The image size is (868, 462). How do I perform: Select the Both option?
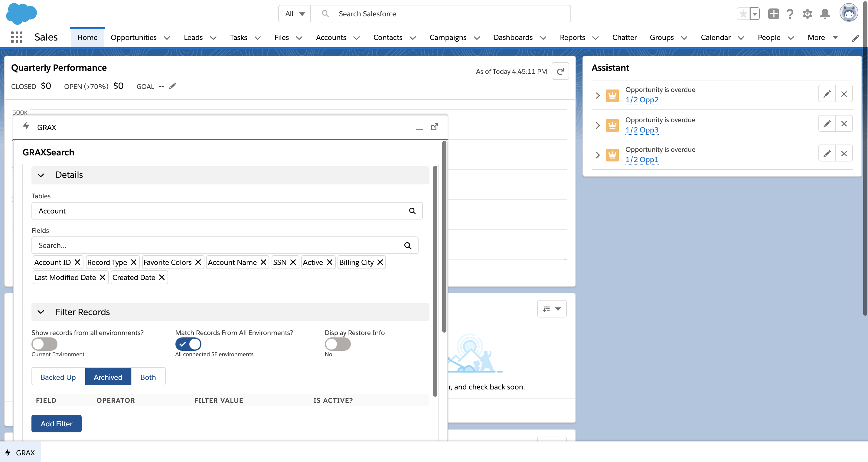pyautogui.click(x=148, y=377)
